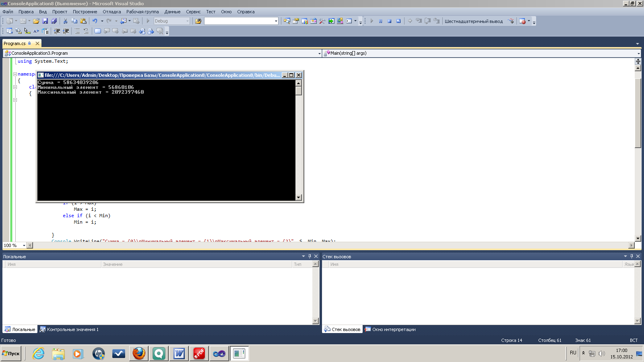
Task: Expand the ConsoleApplication3.Program class dropdown
Action: click(319, 53)
